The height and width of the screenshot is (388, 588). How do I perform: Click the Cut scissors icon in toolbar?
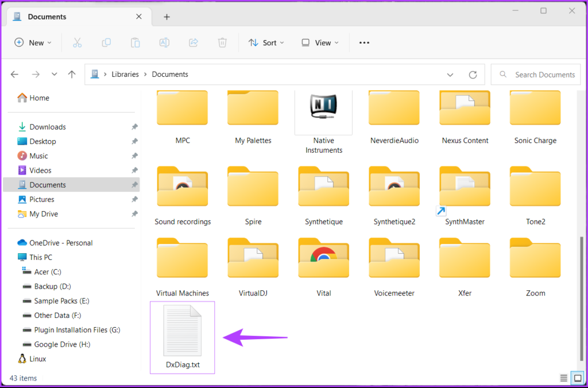pyautogui.click(x=78, y=42)
